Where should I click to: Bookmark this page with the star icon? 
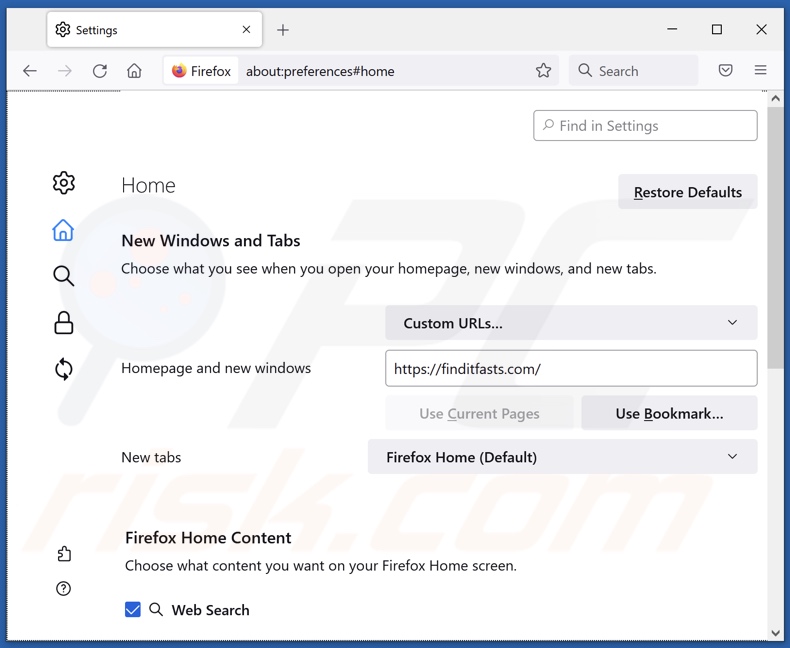(x=543, y=71)
